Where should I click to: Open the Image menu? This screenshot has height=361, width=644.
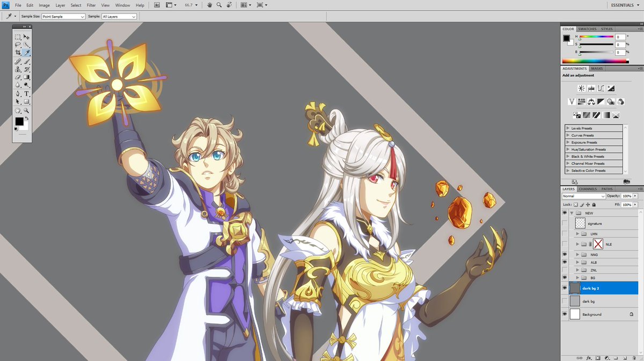click(x=44, y=5)
